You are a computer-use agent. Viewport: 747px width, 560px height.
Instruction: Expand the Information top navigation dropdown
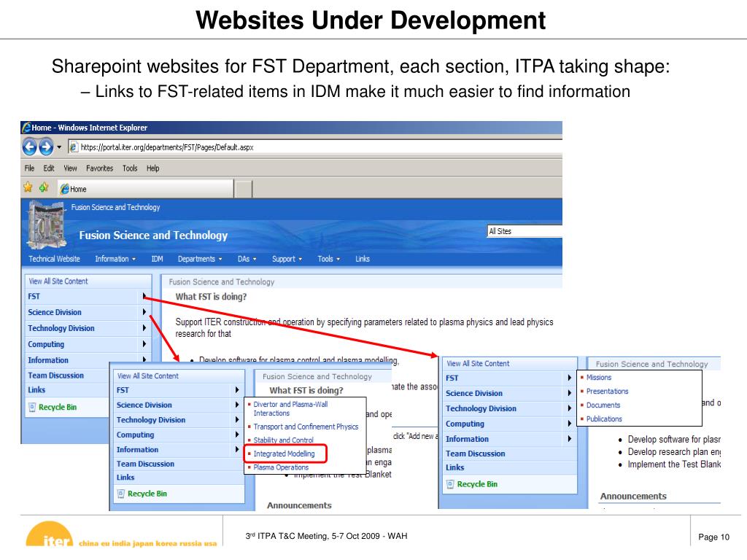tap(115, 259)
